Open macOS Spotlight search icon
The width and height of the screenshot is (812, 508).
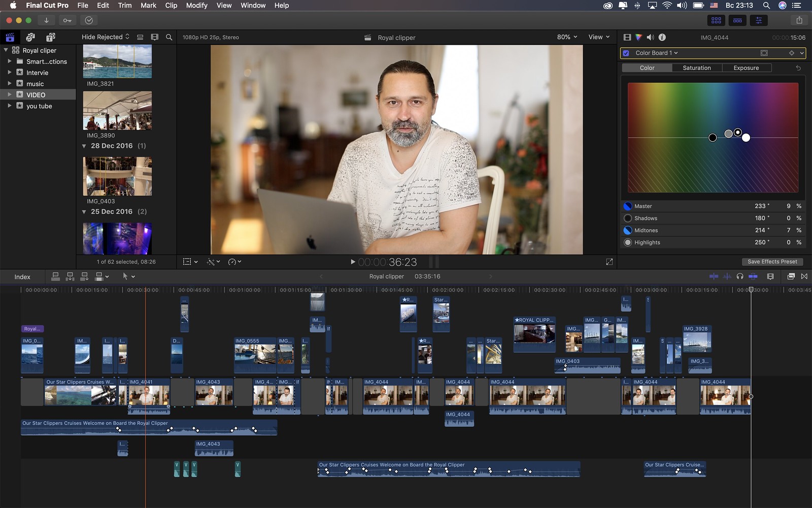(x=766, y=6)
